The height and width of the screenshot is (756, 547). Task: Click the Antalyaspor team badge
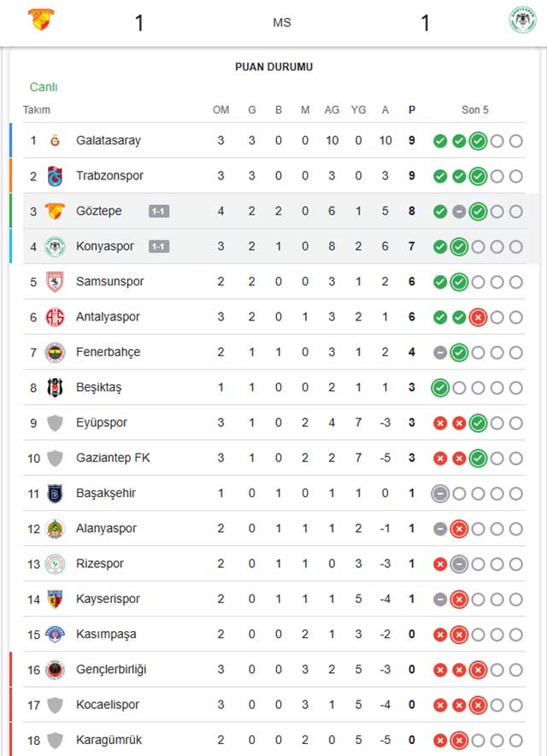pos(56,317)
